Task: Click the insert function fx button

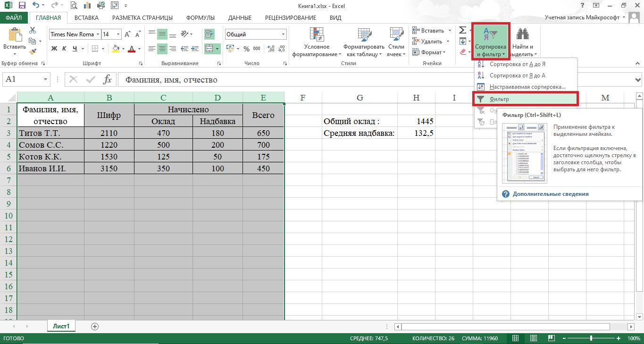Action: coord(108,79)
